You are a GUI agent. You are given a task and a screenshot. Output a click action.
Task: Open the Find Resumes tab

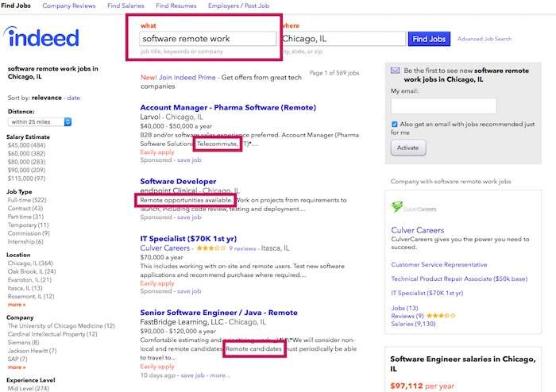coord(176,6)
